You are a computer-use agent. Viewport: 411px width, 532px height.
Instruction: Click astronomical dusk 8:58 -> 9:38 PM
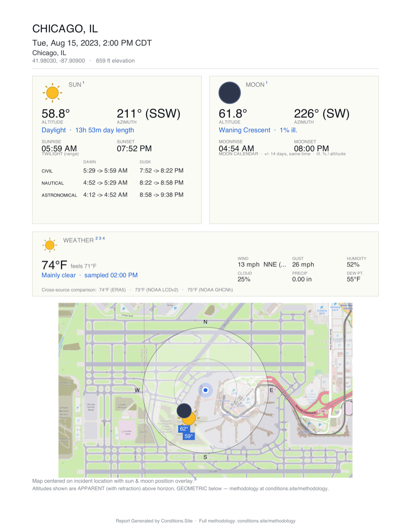(x=162, y=195)
